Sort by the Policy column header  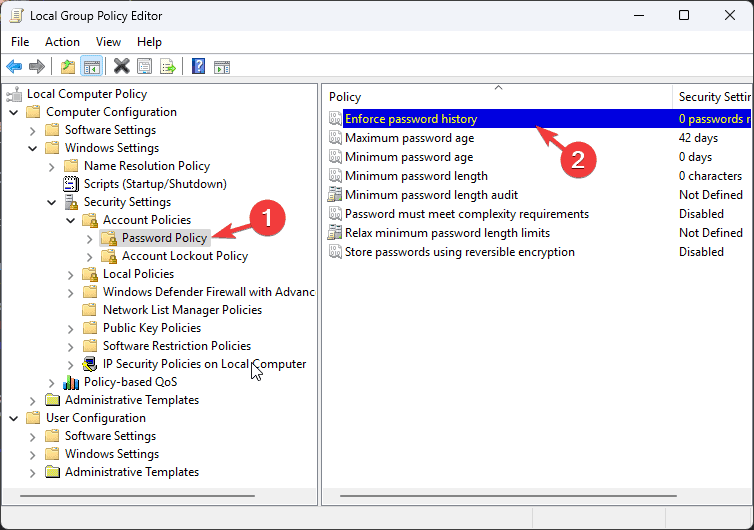(497, 97)
